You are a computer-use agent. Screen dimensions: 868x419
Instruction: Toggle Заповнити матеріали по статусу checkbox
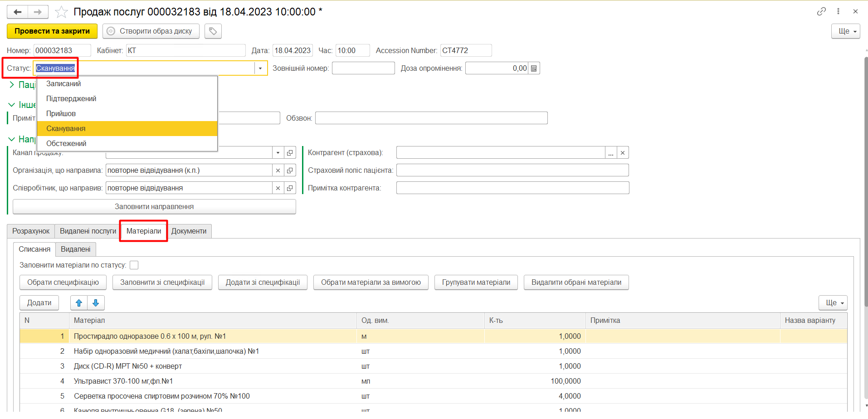(x=134, y=265)
